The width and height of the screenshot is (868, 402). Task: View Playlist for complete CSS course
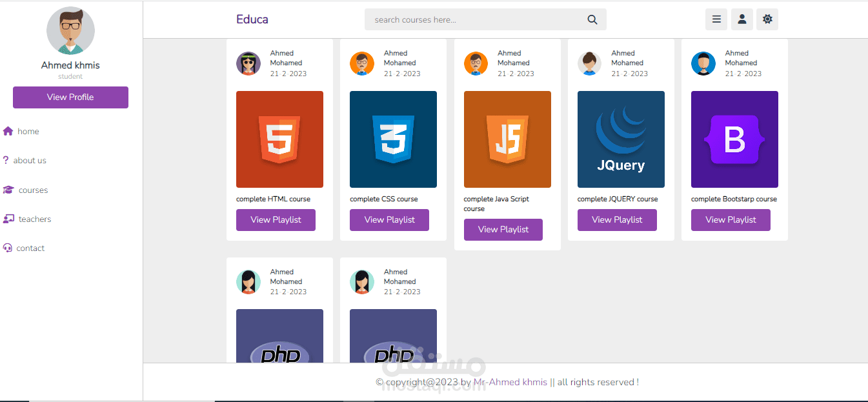pos(389,220)
